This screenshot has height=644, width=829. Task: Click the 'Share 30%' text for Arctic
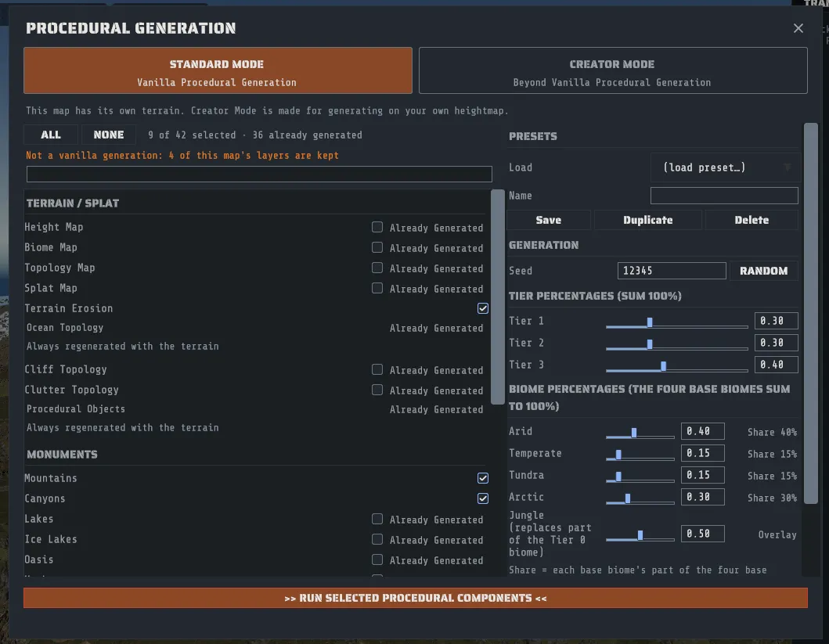pyautogui.click(x=772, y=498)
